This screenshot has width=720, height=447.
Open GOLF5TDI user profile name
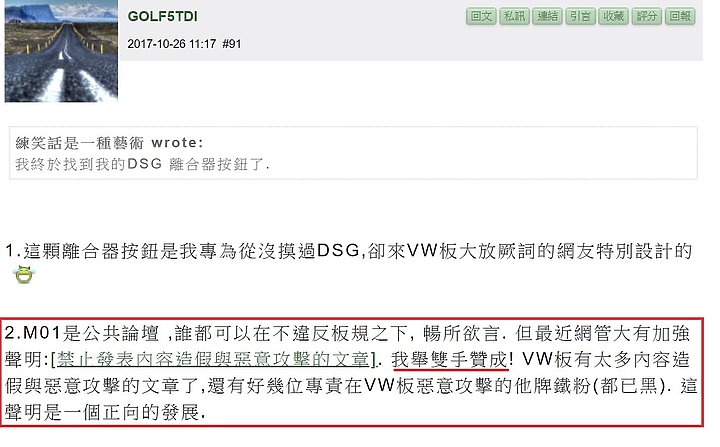(x=163, y=17)
